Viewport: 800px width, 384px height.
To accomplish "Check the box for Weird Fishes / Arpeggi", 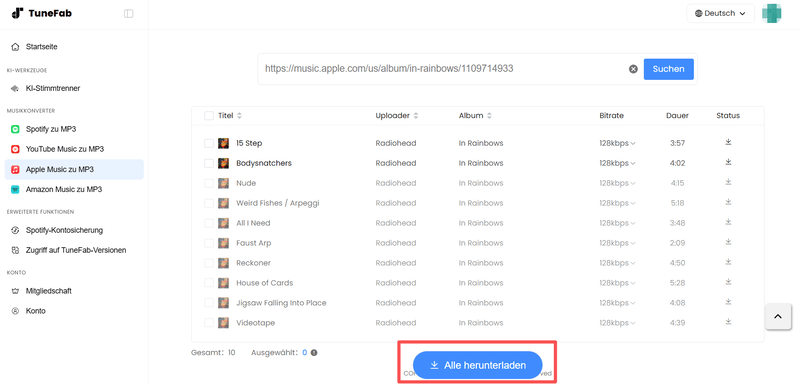I will pos(209,203).
